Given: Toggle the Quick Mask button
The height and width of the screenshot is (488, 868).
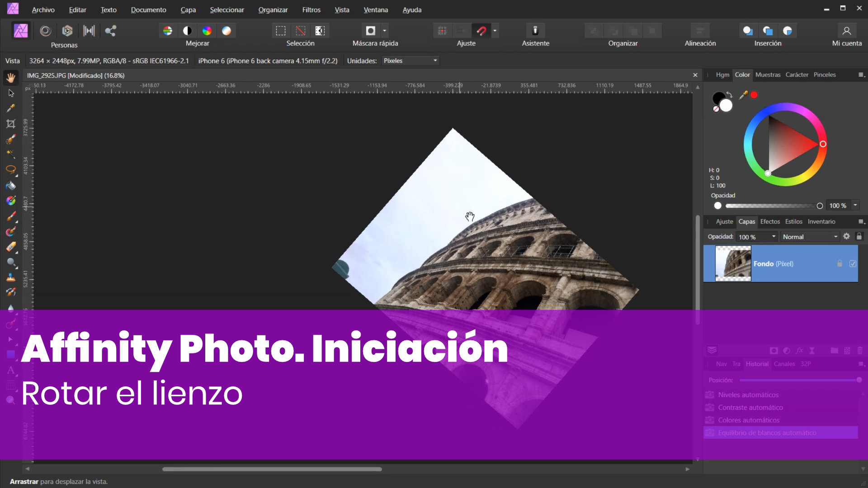Looking at the screenshot, I should (x=371, y=31).
